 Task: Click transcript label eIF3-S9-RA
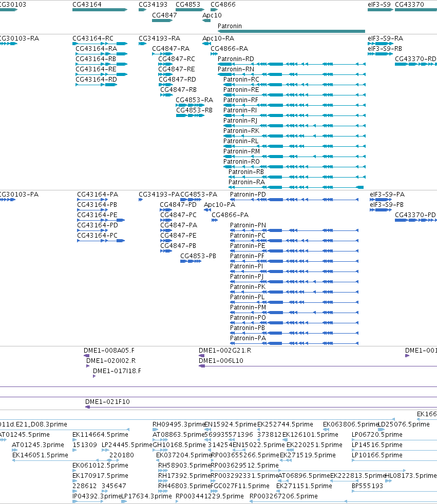click(385, 38)
